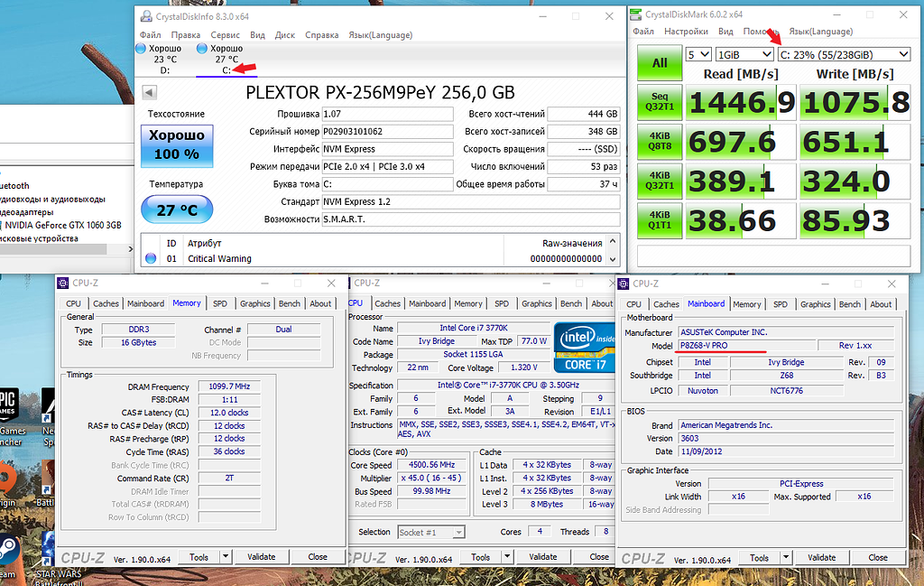Click the CrystalDiskMark title bar app icon
Viewport: 924px width, 586px height.
(636, 14)
